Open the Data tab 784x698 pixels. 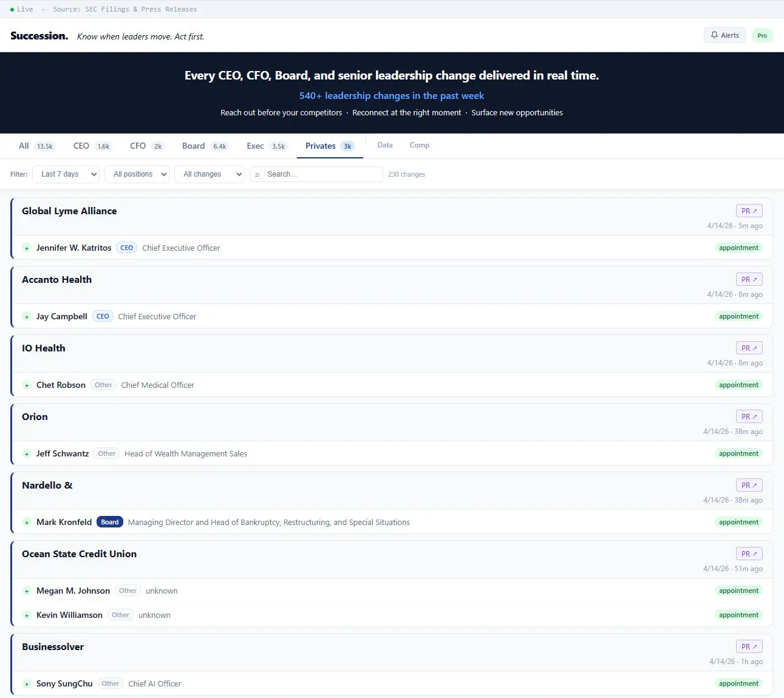[x=385, y=145]
